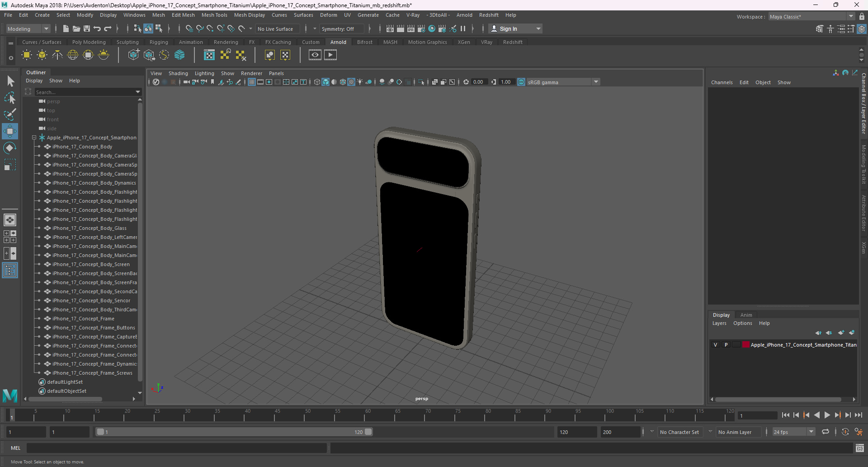
Task: Open the Arnold RenderView eye icon
Action: (315, 55)
